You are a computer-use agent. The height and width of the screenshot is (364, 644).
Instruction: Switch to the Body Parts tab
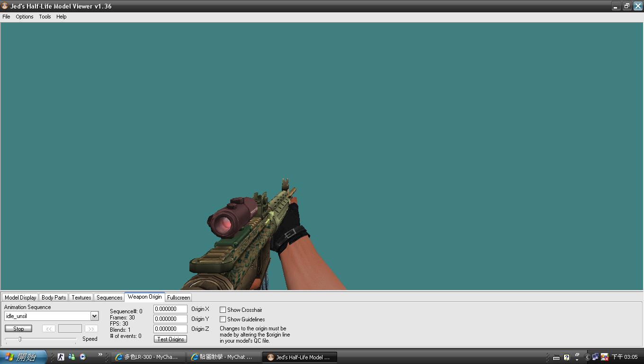click(54, 298)
